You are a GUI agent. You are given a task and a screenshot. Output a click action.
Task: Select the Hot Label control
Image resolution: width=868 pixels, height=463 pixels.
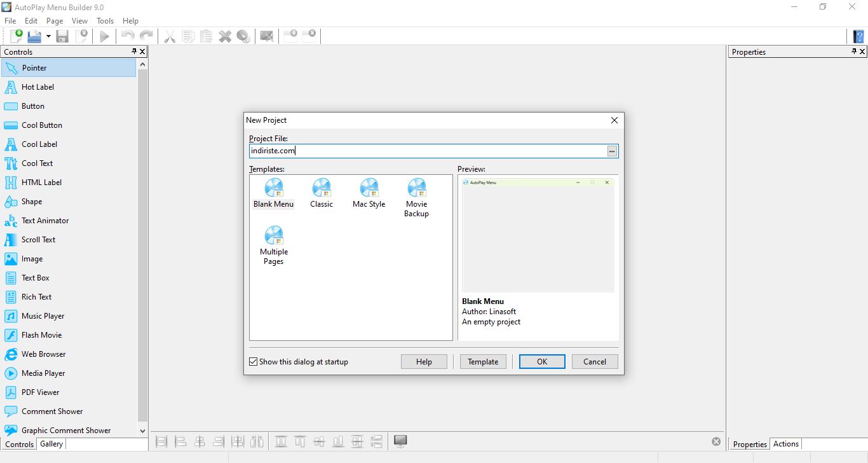69,87
